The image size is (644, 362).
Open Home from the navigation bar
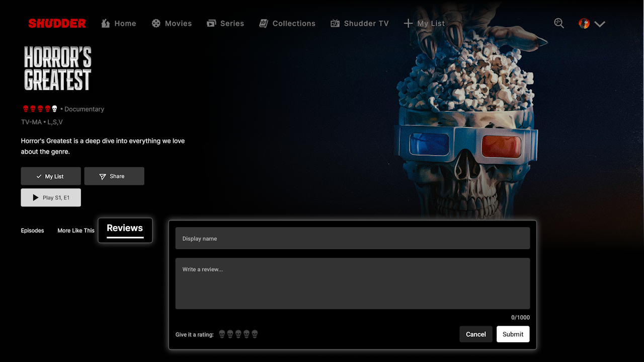tap(119, 23)
